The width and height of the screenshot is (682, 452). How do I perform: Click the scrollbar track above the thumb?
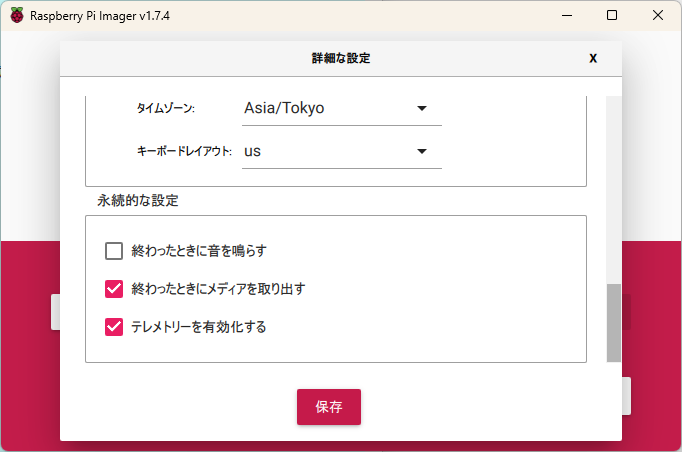pyautogui.click(x=614, y=190)
